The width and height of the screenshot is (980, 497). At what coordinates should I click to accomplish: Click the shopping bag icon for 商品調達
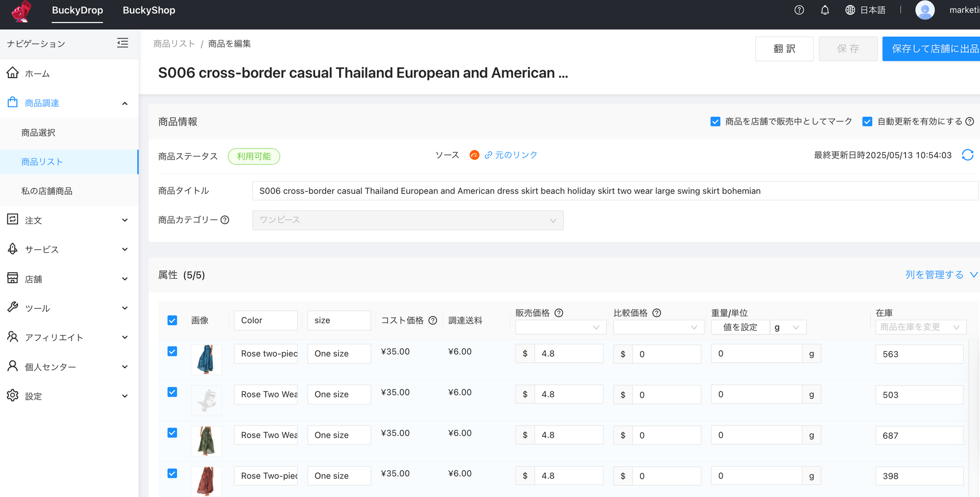click(13, 102)
